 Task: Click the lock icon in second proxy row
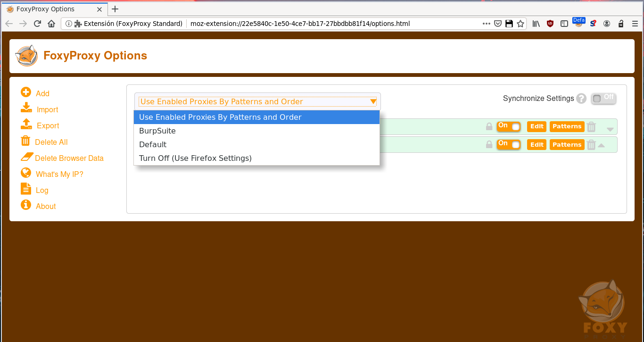pos(489,145)
